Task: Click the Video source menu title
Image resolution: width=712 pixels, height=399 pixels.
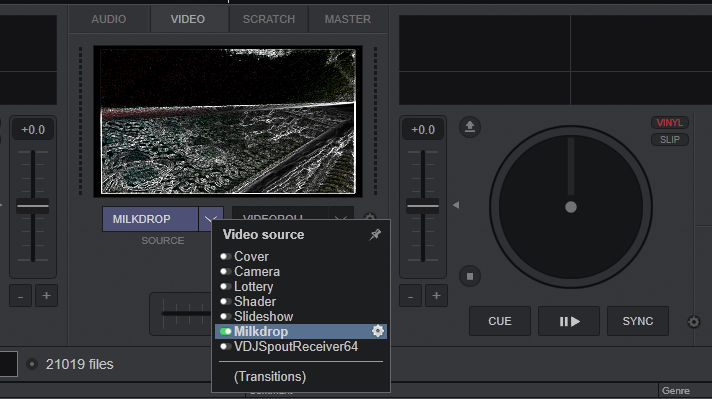Action: point(263,235)
